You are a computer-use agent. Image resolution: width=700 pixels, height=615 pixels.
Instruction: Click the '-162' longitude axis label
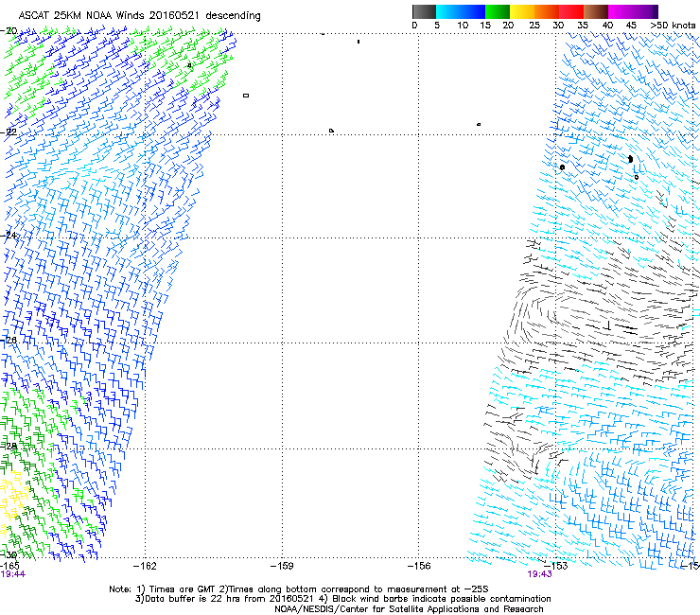point(145,566)
